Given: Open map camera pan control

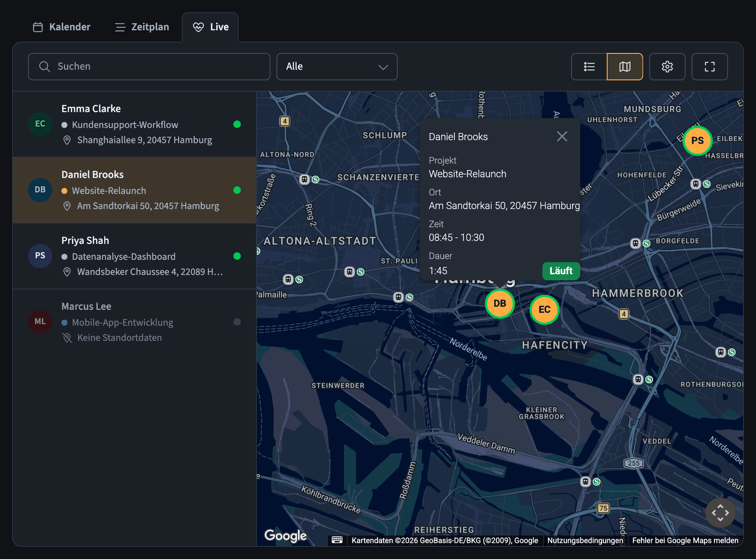Looking at the screenshot, I should point(720,513).
